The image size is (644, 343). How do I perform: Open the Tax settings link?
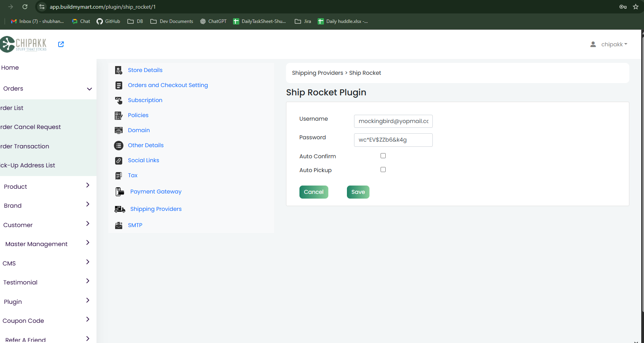pos(133,175)
